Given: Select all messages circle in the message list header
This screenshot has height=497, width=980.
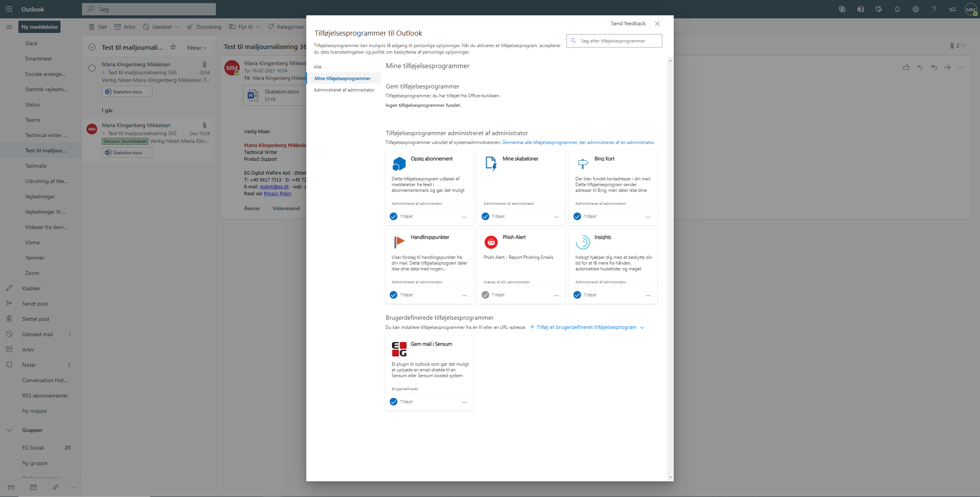Looking at the screenshot, I should (x=92, y=47).
